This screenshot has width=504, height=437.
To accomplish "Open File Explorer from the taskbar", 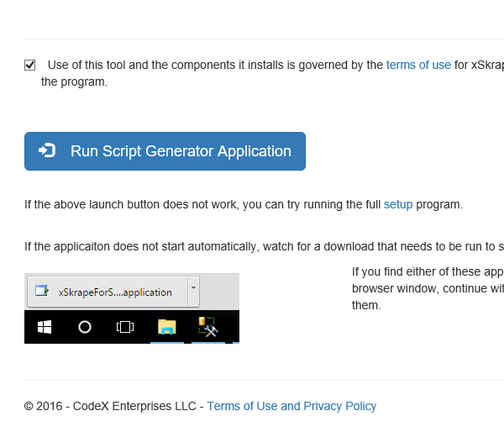I will click(x=167, y=327).
